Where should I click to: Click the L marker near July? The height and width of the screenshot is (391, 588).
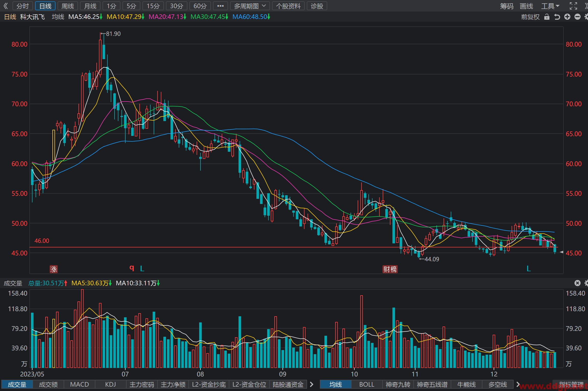coord(142,268)
